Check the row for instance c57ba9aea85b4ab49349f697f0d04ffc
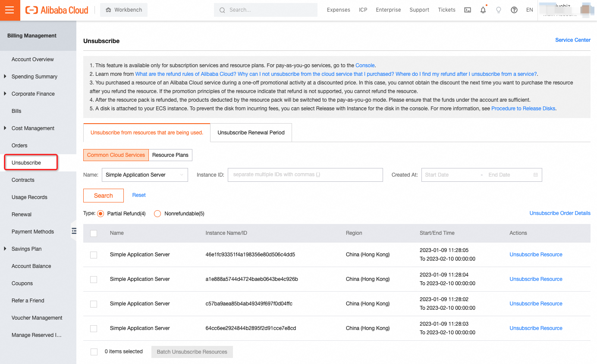The height and width of the screenshot is (364, 597). click(x=94, y=304)
